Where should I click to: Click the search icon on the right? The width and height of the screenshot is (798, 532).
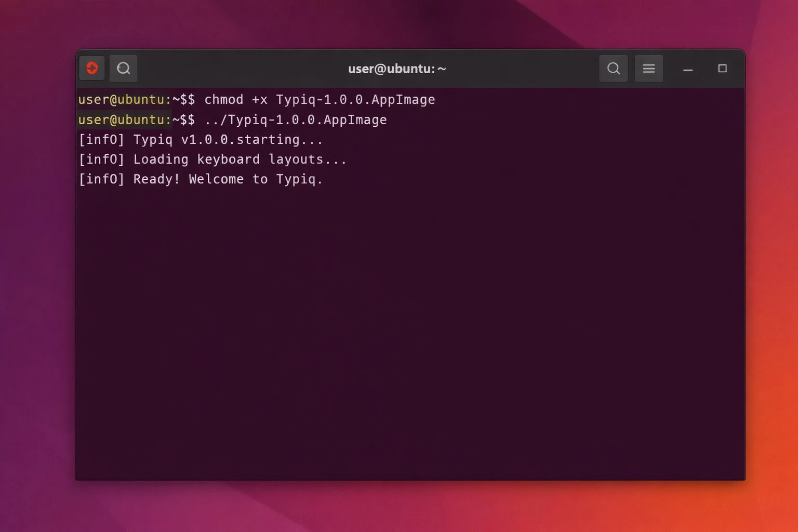click(613, 68)
